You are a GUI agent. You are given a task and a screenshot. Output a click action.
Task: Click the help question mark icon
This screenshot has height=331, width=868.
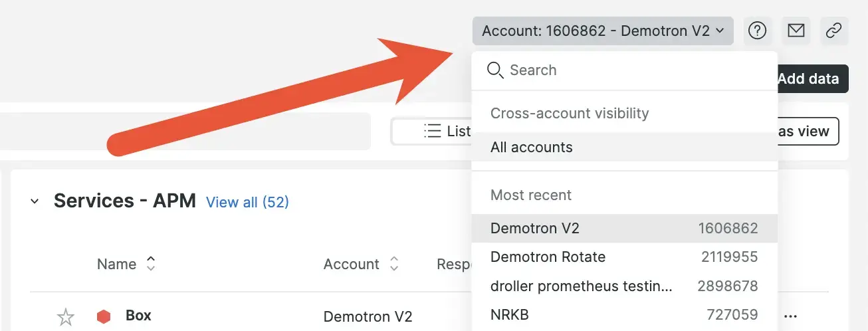click(757, 31)
